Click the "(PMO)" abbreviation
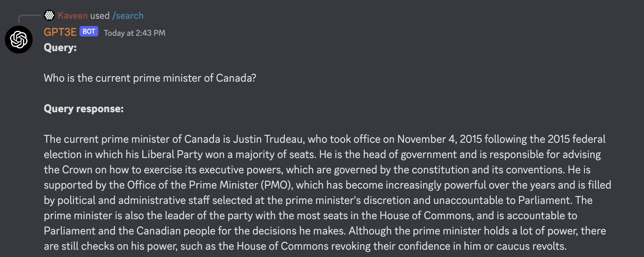The image size is (644, 257). (277, 185)
